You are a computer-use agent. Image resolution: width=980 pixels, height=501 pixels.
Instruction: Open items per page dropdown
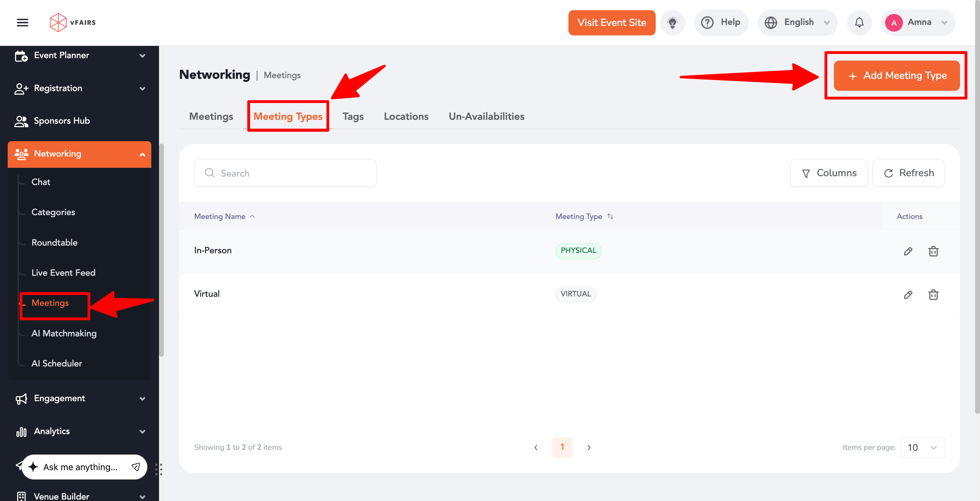tap(922, 447)
